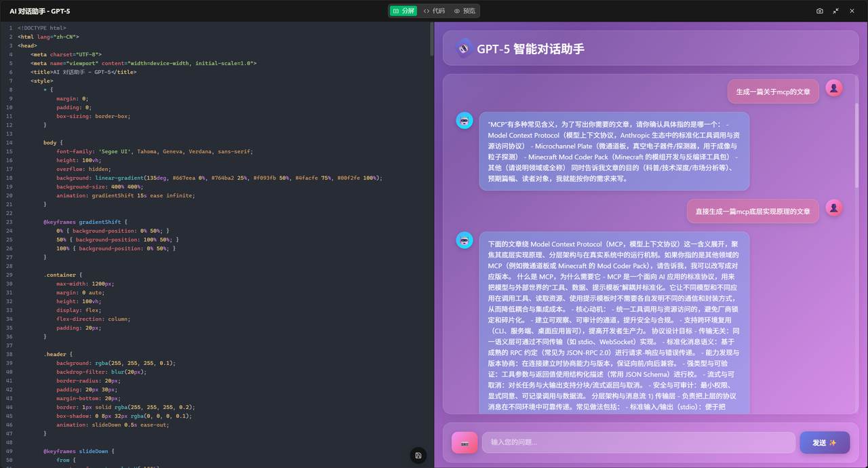
Task: Click the 50% background-position keyframe line
Action: click(x=117, y=239)
